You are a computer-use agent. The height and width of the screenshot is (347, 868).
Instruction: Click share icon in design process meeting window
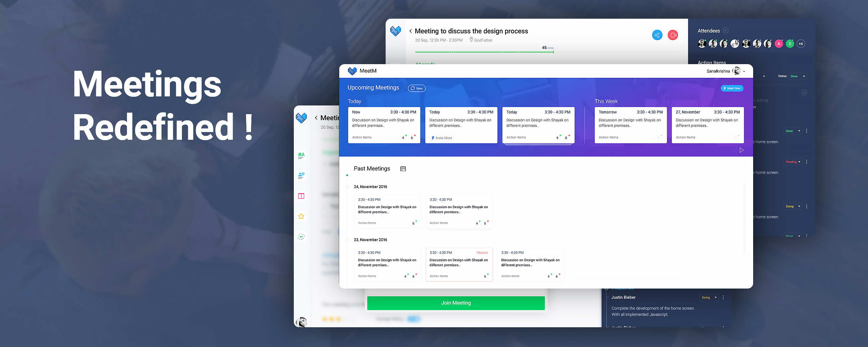tap(657, 35)
